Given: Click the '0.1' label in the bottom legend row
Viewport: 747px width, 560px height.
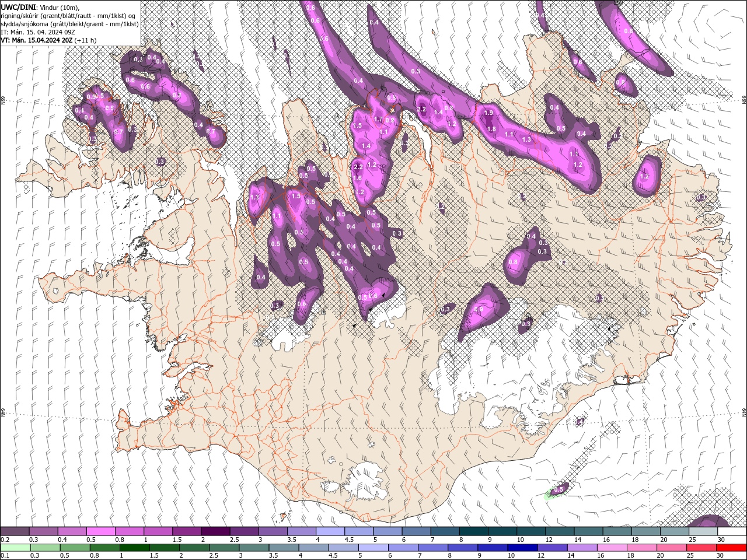Looking at the screenshot, I should [5, 555].
